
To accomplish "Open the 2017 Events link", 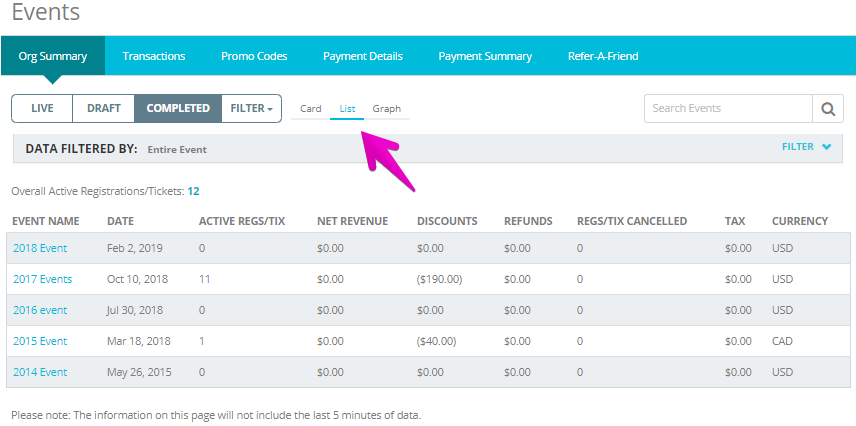I will (x=43, y=279).
